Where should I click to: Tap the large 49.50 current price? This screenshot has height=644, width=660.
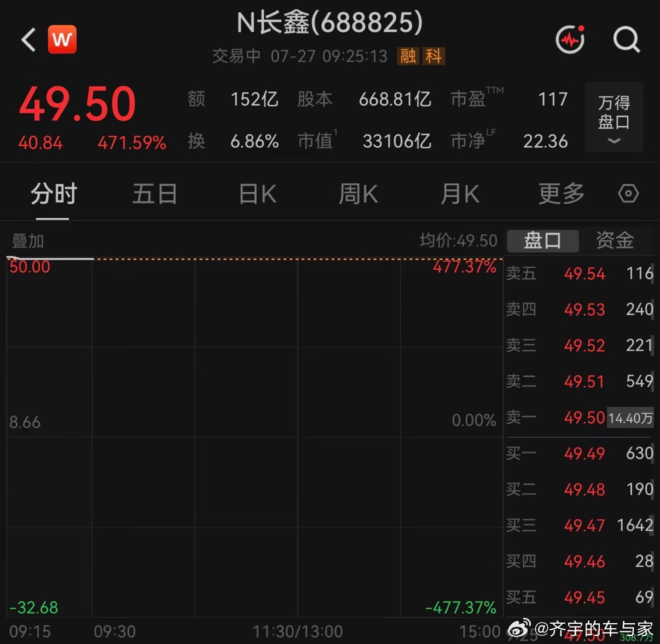tap(77, 104)
